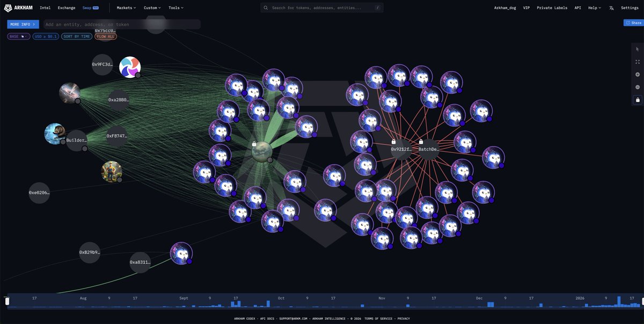Click the SUPPORT@ARKM.COM footer link
The image size is (644, 324).
[293, 319]
